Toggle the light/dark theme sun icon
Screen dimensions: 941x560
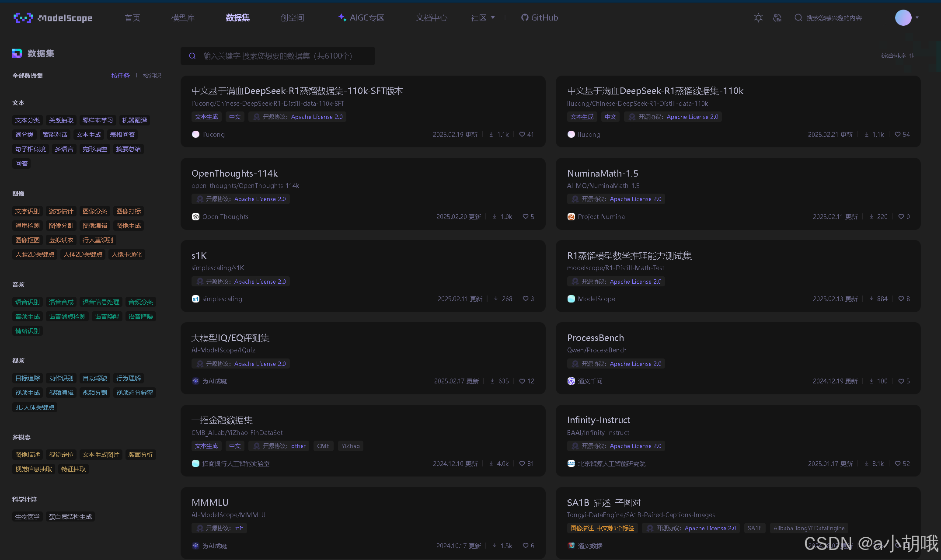tap(758, 18)
